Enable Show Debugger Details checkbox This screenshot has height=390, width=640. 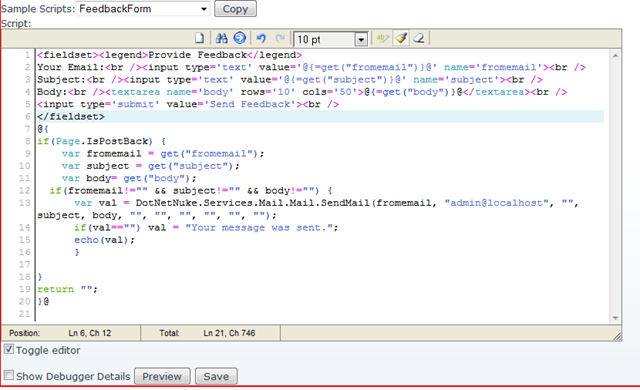click(x=9, y=375)
